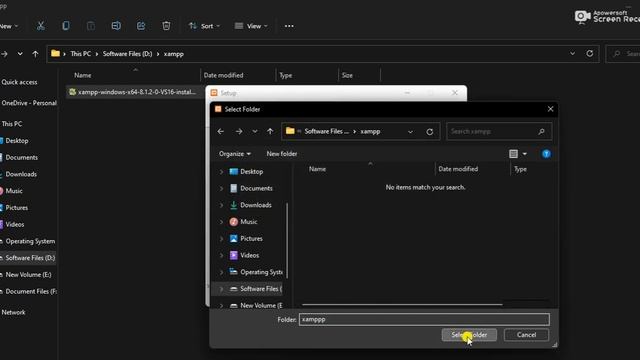This screenshot has width=640, height=360.
Task: Open New Volume (E:) in Explorer sidebar
Action: [x=28, y=274]
